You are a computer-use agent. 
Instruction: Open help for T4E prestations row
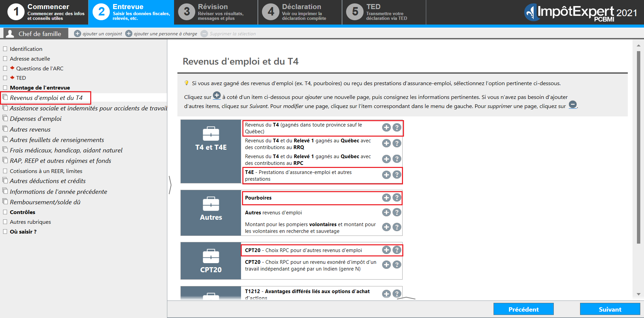click(x=397, y=175)
